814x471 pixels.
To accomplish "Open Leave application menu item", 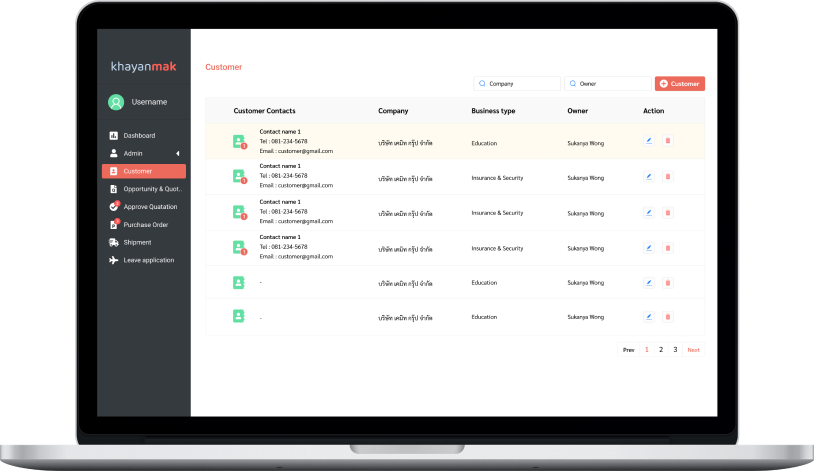I will pos(148,260).
